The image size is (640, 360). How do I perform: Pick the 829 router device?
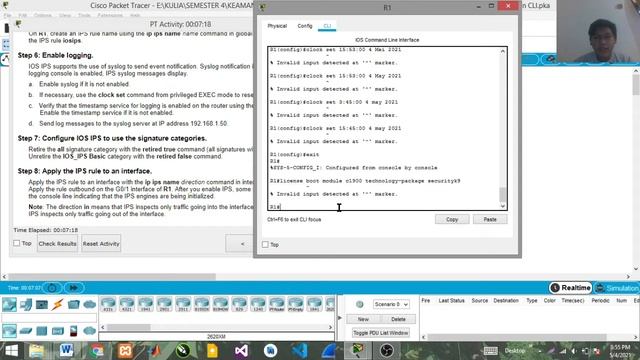coord(239,304)
